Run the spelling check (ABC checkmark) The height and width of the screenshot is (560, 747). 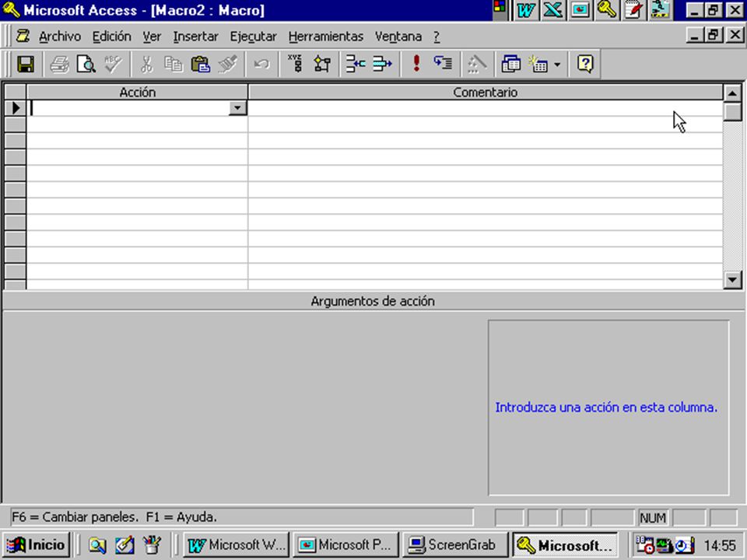pos(114,64)
